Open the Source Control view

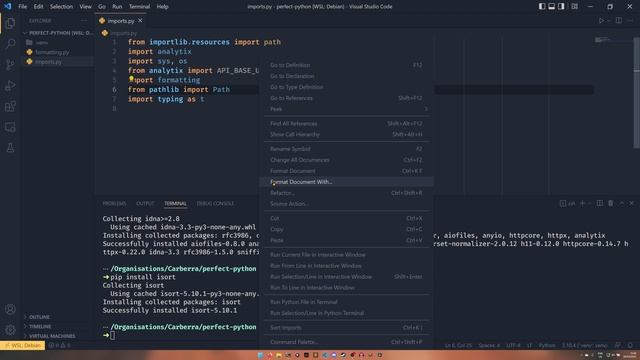pyautogui.click(x=10, y=64)
